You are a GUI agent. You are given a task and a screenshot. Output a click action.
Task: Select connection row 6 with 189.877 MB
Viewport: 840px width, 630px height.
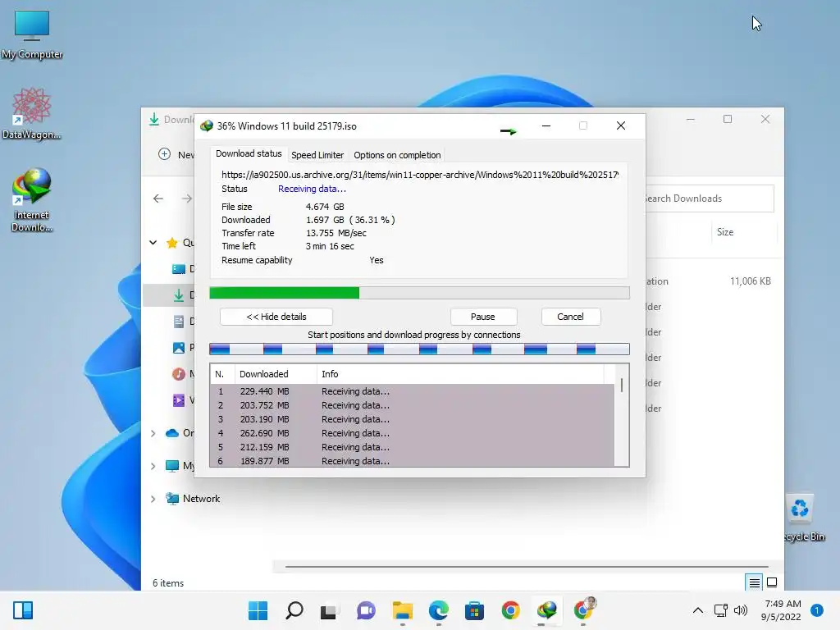pos(412,460)
